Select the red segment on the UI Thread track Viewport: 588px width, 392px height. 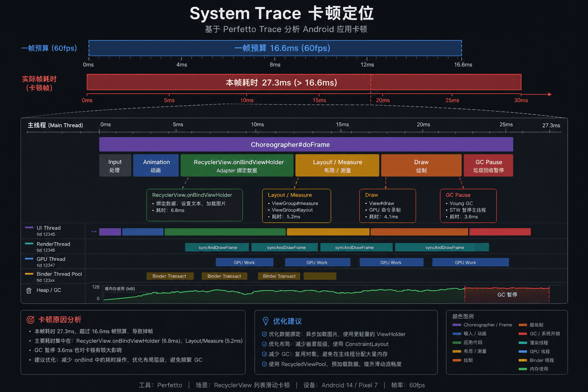click(x=500, y=232)
